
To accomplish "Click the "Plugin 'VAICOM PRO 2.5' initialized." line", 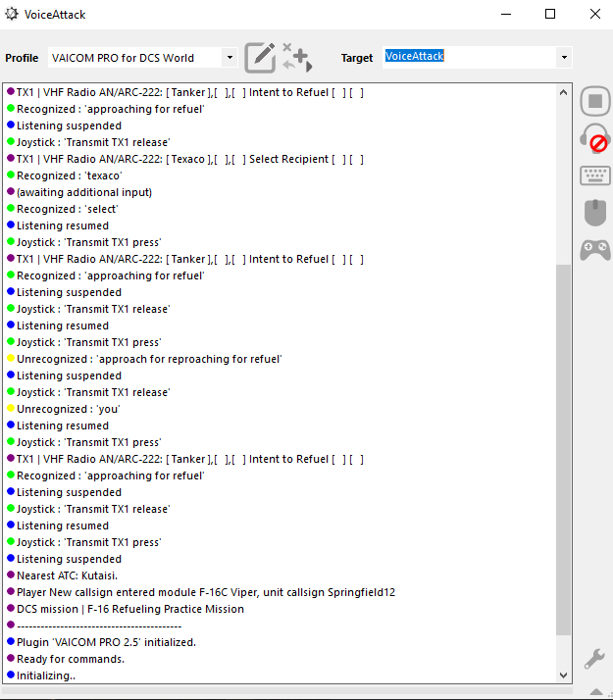I will click(102, 642).
